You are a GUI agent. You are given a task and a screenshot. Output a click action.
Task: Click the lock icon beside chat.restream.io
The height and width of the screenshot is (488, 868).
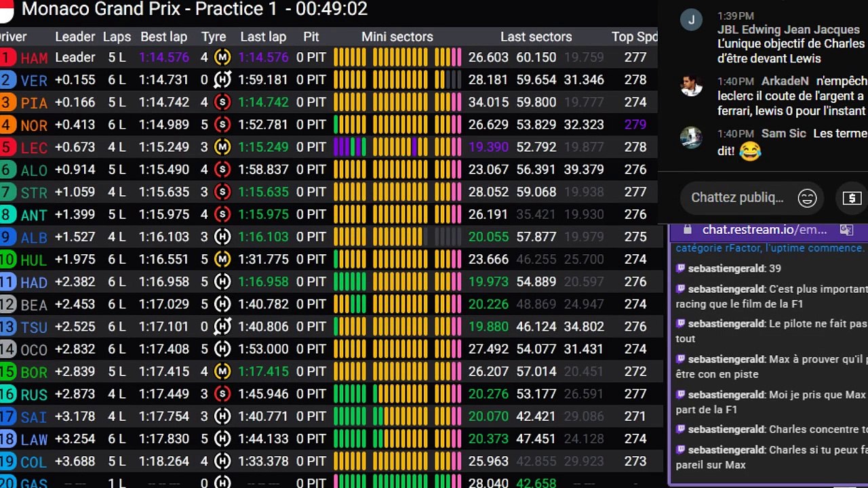pyautogui.click(x=687, y=230)
